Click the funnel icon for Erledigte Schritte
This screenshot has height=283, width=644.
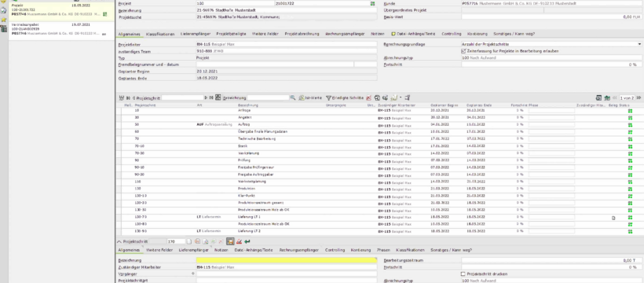[x=328, y=98]
